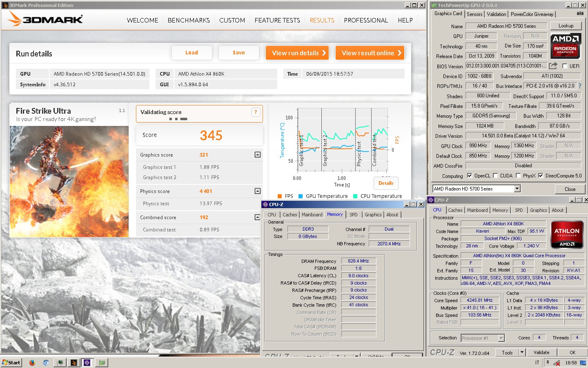Open the Processor #1 selection dropdown
The image size is (588, 368).
(501, 338)
